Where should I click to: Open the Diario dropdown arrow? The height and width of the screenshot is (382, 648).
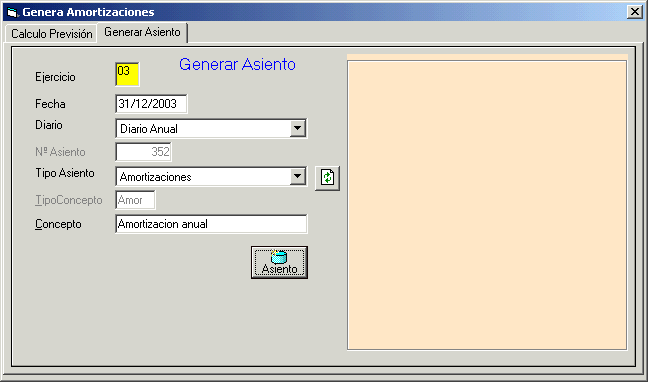coord(297,129)
